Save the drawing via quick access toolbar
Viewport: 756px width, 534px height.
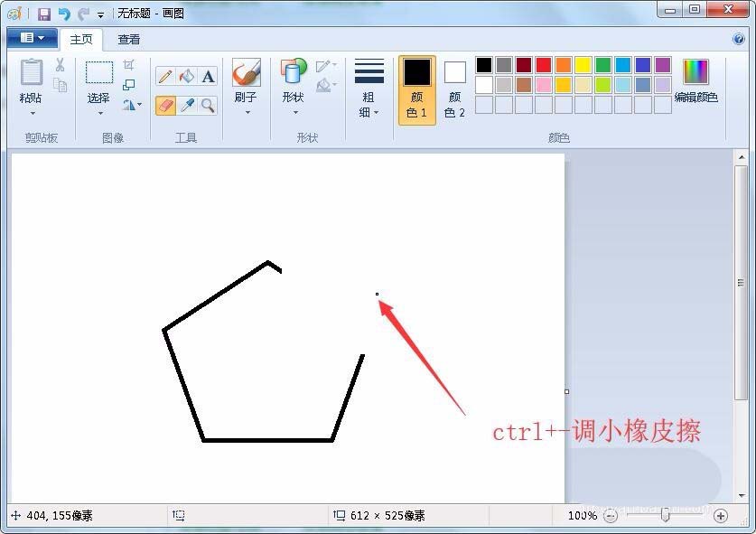click(x=43, y=13)
